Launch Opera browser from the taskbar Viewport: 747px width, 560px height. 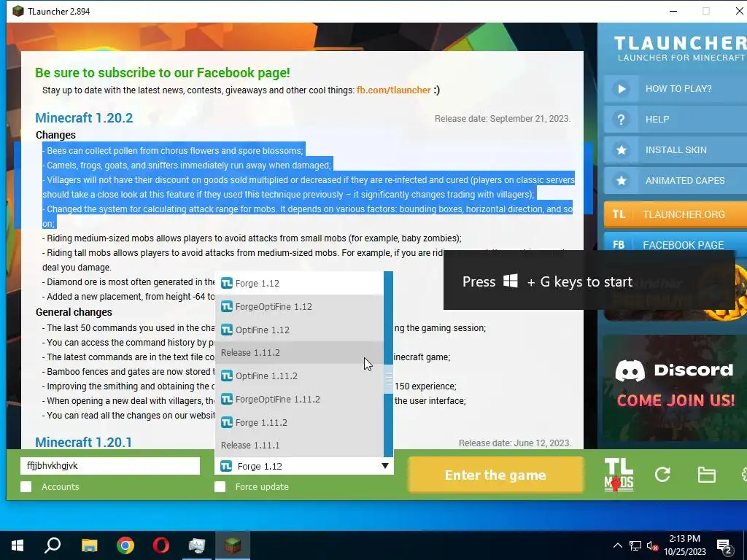[161, 545]
